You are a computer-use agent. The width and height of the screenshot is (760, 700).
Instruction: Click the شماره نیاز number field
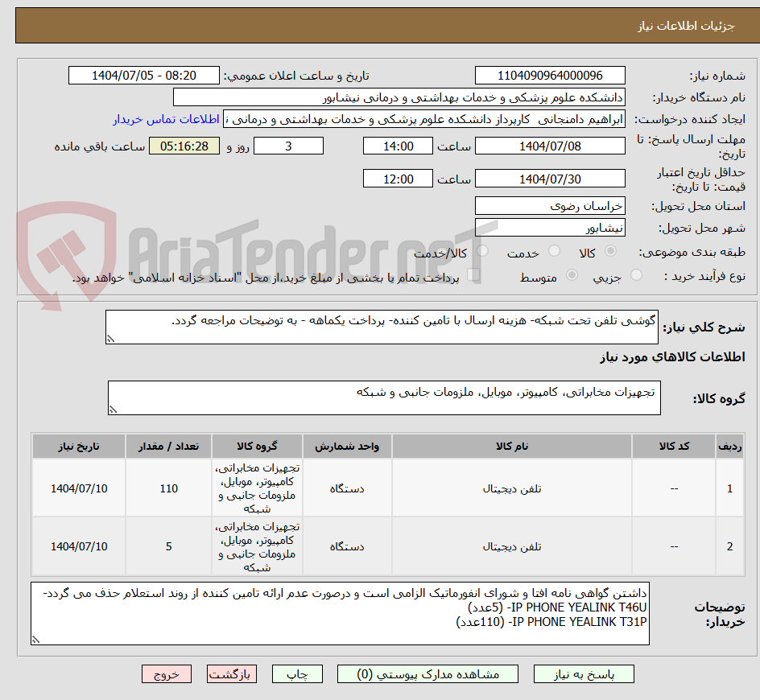coord(550,76)
